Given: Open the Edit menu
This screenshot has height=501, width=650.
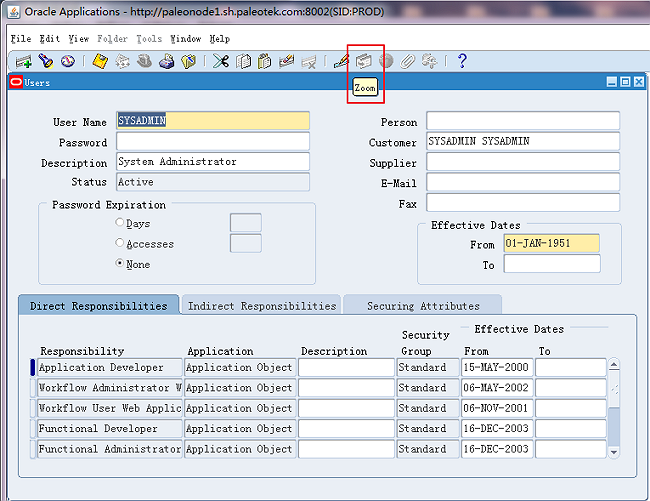Looking at the screenshot, I should point(50,39).
